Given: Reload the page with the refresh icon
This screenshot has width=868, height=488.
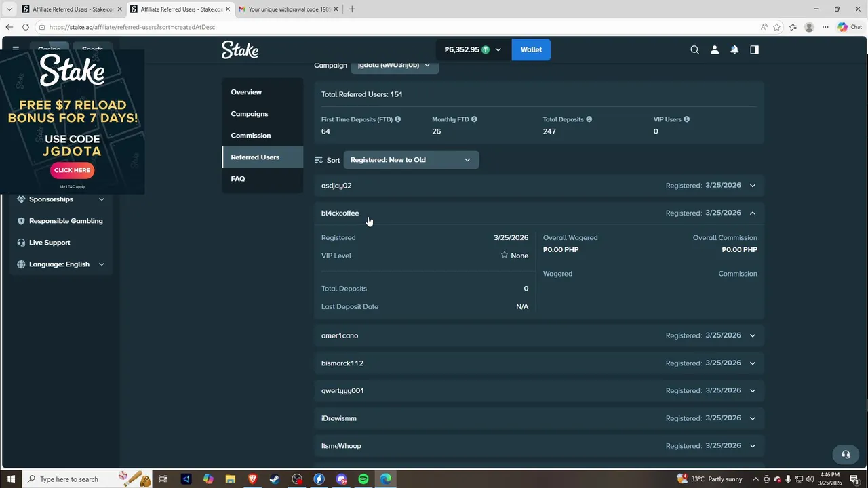Looking at the screenshot, I should point(25,27).
